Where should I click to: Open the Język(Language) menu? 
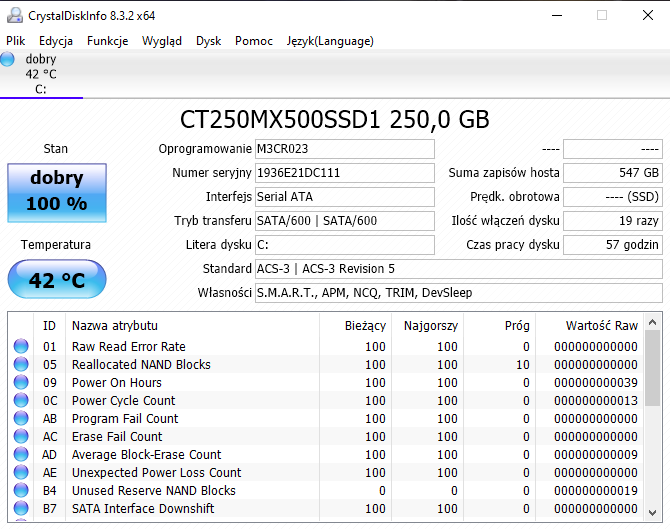(x=330, y=41)
